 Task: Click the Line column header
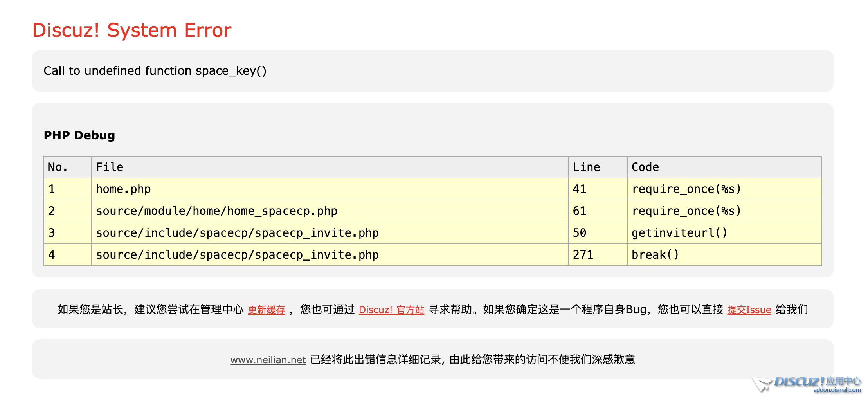(586, 167)
